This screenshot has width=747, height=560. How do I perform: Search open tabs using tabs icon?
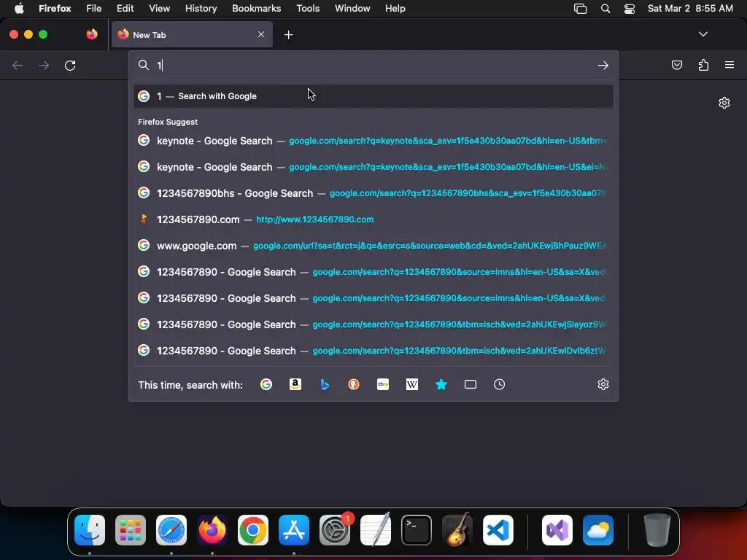click(471, 384)
